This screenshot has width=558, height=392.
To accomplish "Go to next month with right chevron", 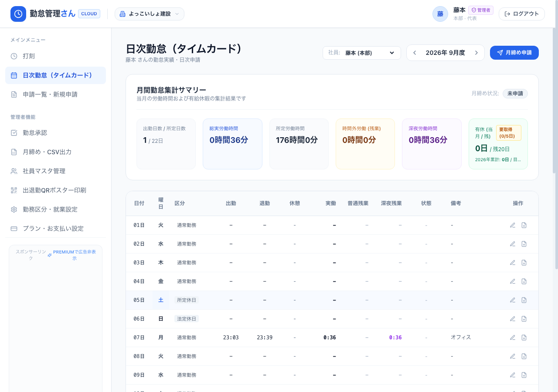I will (476, 53).
